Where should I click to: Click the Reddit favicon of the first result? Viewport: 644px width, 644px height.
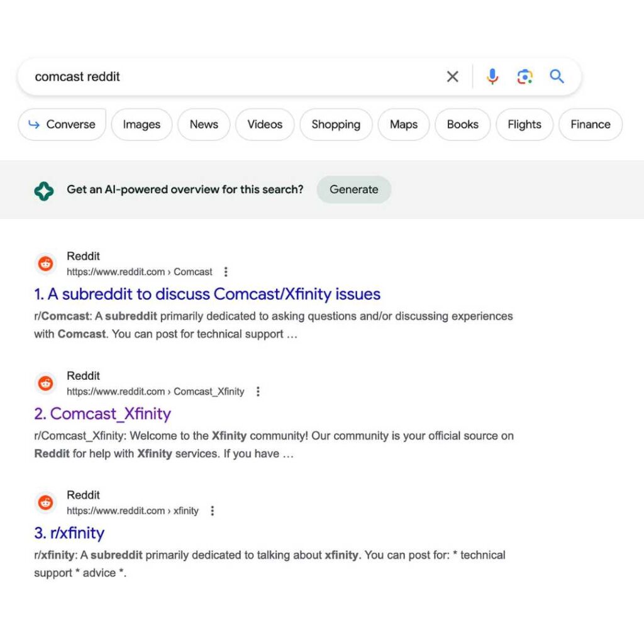(x=45, y=264)
